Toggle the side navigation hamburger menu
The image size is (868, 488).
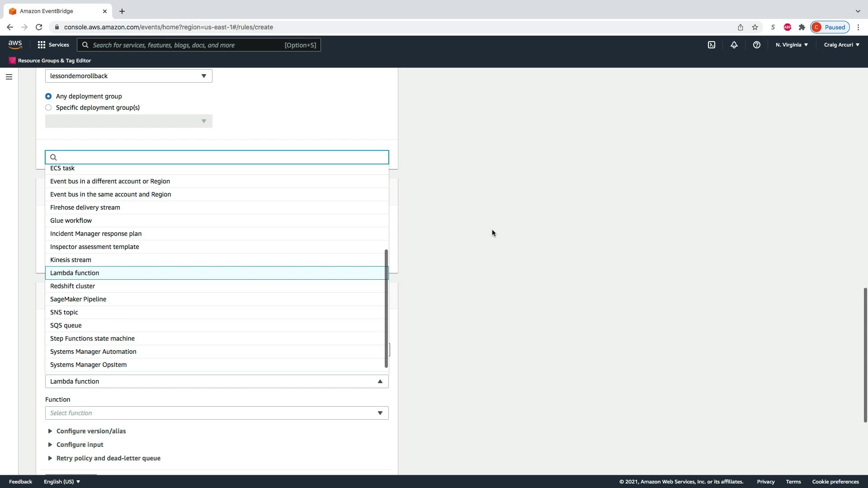[9, 77]
